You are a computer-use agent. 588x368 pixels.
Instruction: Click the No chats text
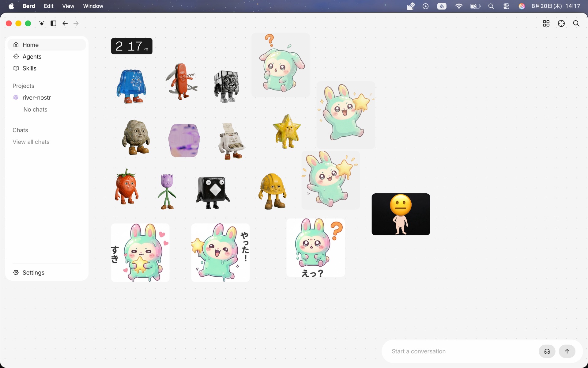click(35, 109)
